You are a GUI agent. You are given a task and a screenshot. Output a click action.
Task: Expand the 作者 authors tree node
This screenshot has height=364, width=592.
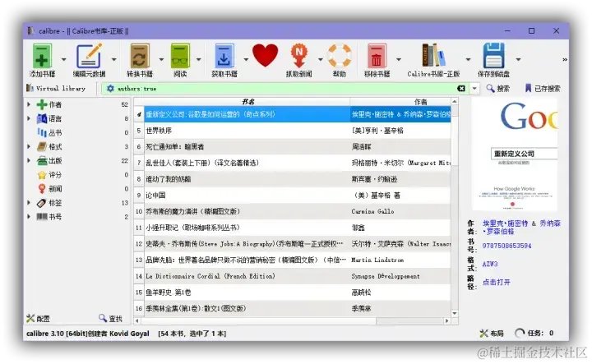[x=29, y=104]
